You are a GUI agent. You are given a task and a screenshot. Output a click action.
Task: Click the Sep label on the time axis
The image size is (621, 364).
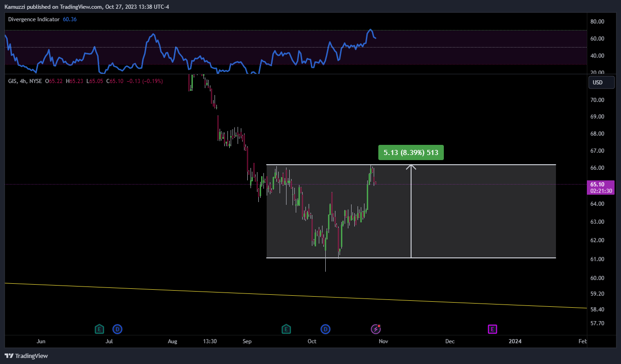pyautogui.click(x=247, y=341)
